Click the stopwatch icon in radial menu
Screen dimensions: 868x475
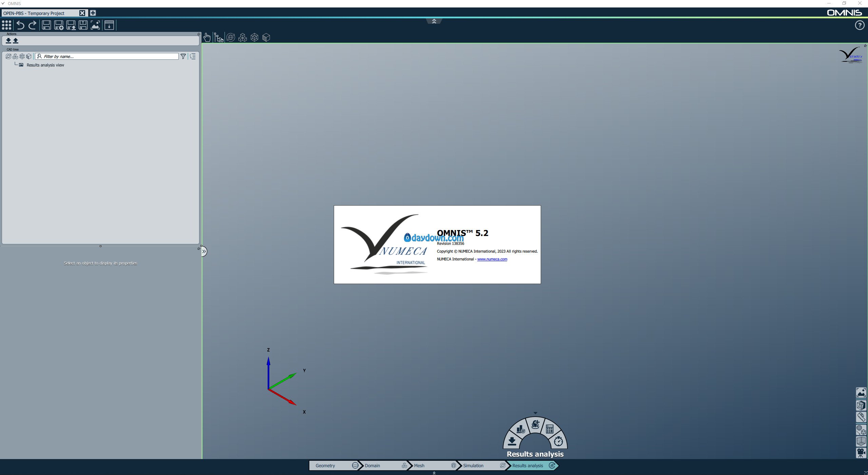pos(558,441)
